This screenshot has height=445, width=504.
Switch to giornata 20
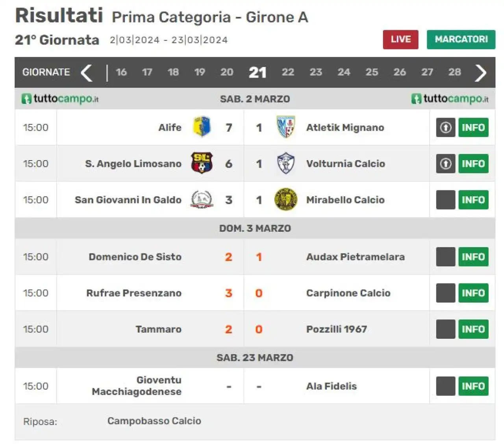pos(227,72)
